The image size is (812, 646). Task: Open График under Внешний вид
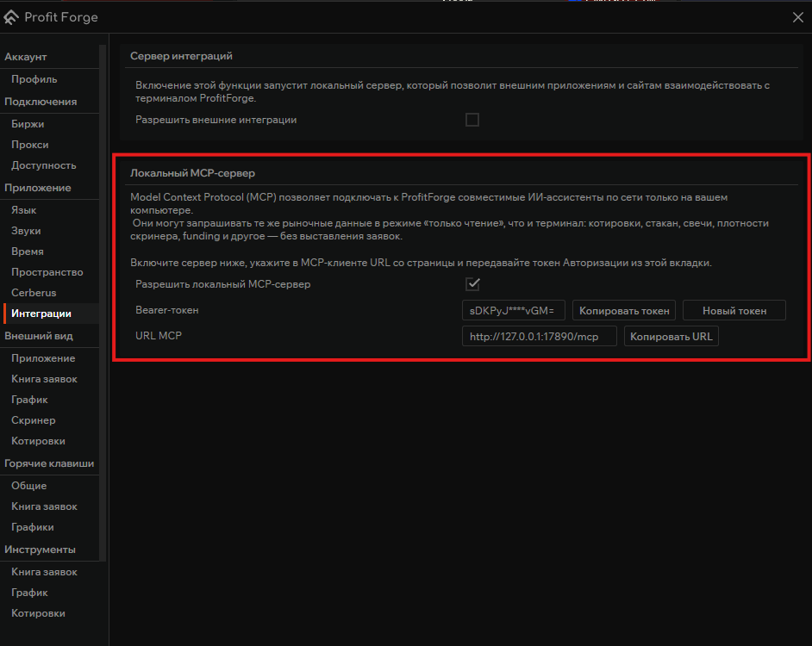29,400
